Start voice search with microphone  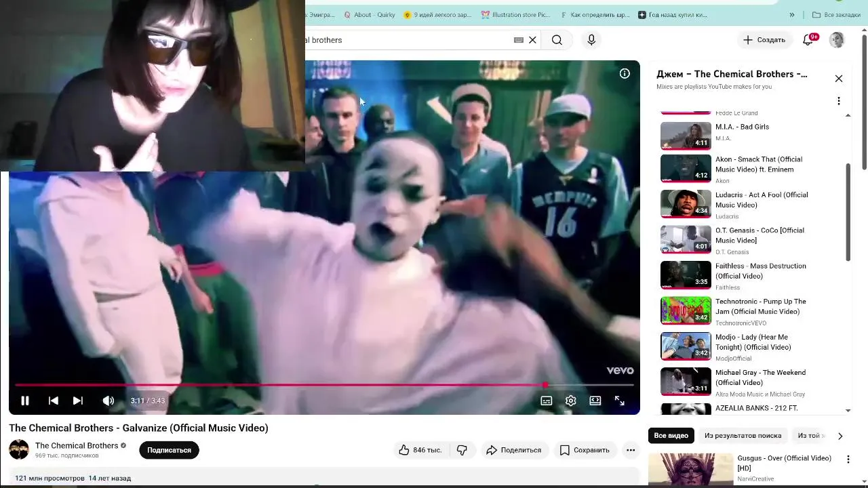[591, 40]
